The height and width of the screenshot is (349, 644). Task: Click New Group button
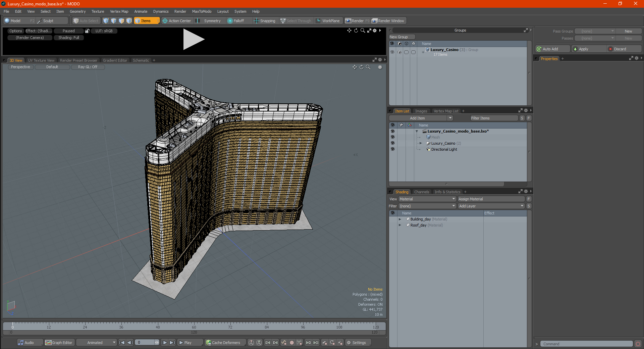[402, 37]
